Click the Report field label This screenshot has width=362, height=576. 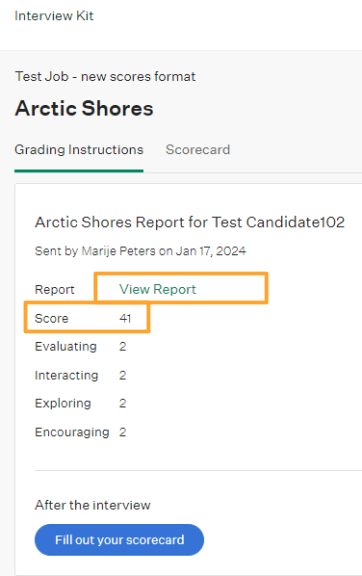[x=54, y=289]
